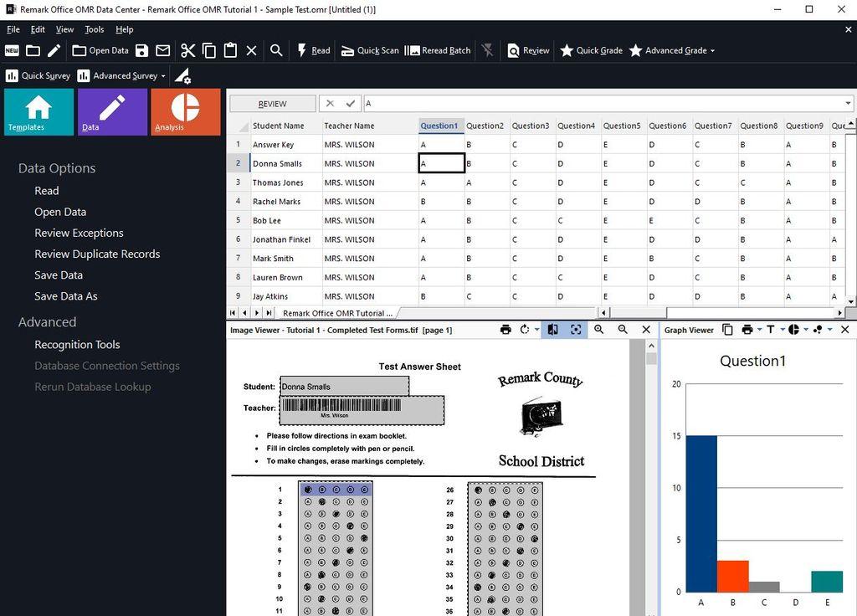Toggle the highlighted split-view icon in Image Viewer

[553, 330]
